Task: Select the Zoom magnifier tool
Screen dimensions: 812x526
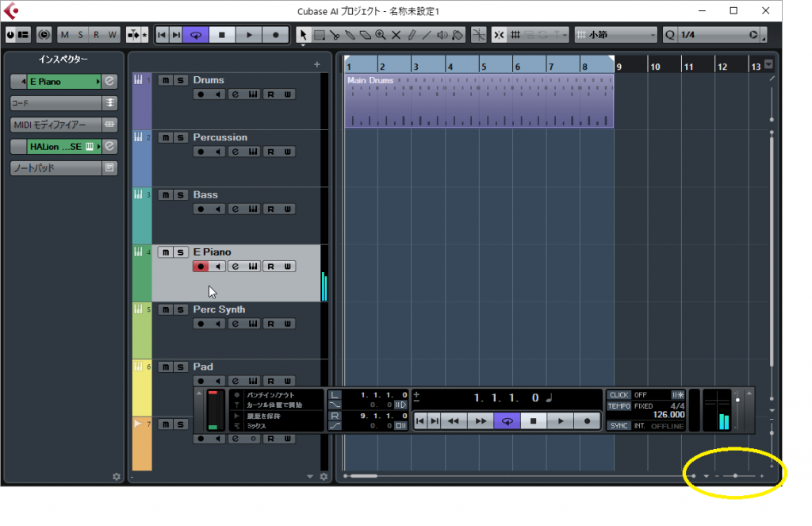Action: point(381,35)
